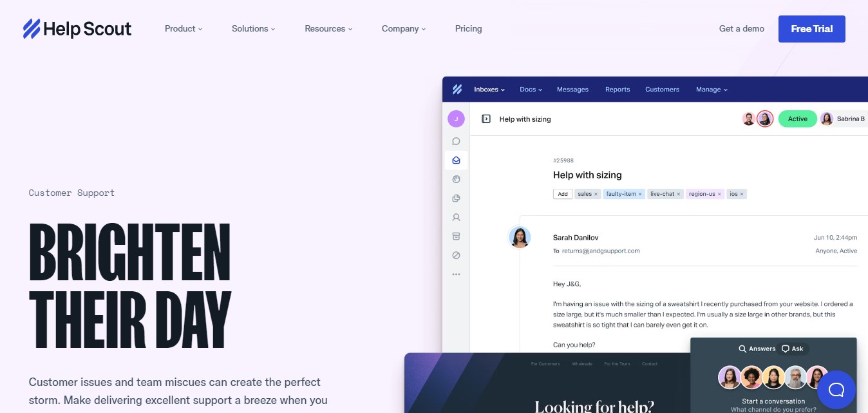This screenshot has height=413, width=868.
Task: Select the copy documents sidebar icon
Action: pyautogui.click(x=456, y=198)
